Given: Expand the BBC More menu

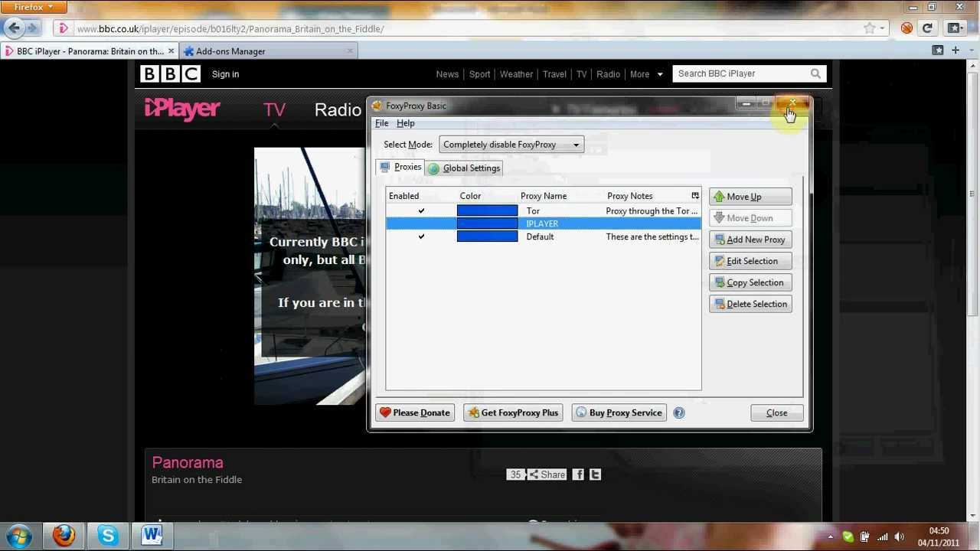Looking at the screenshot, I should click(x=646, y=74).
